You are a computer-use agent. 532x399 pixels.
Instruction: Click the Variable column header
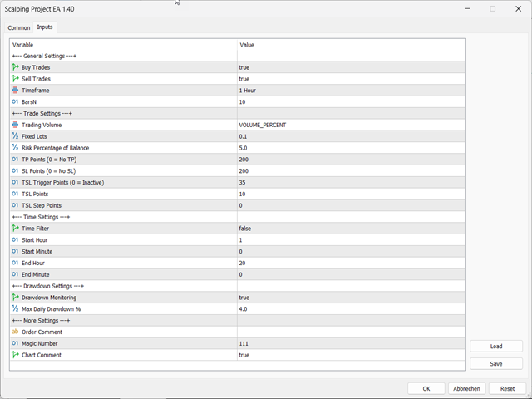click(124, 45)
